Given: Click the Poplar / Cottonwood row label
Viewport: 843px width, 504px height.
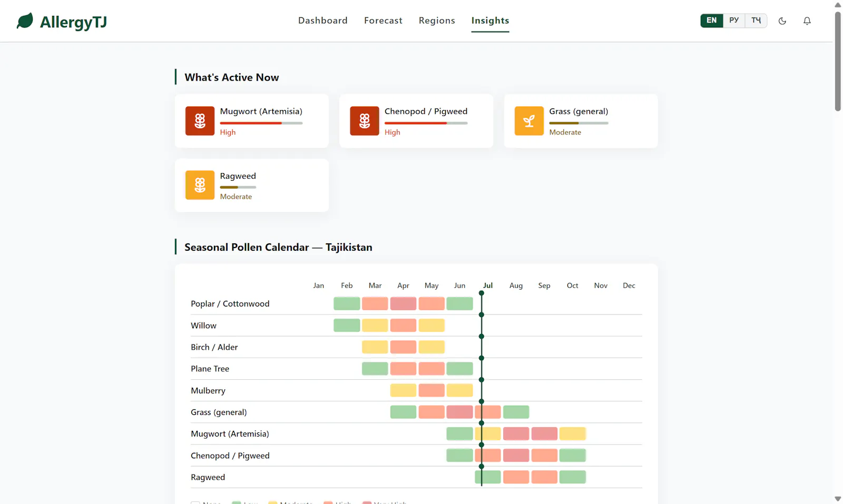Looking at the screenshot, I should click(x=230, y=304).
